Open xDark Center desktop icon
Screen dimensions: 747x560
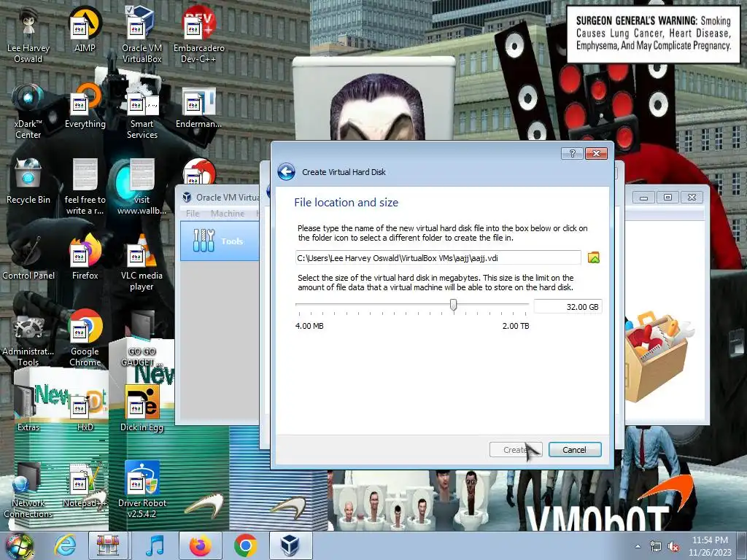(x=28, y=111)
